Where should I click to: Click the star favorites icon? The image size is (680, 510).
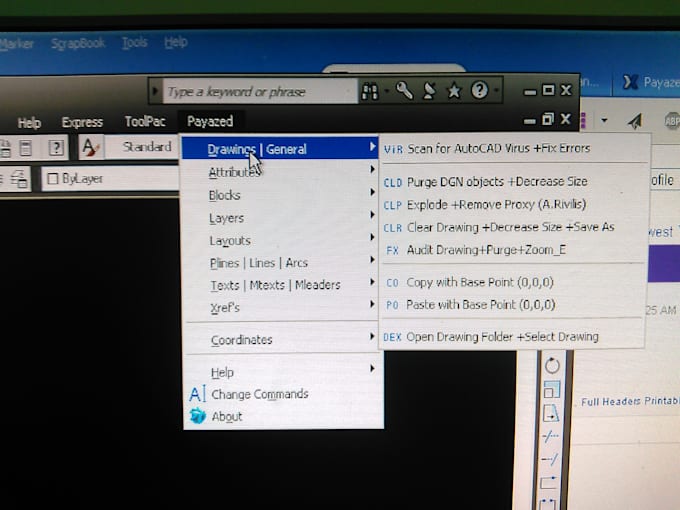point(454,91)
